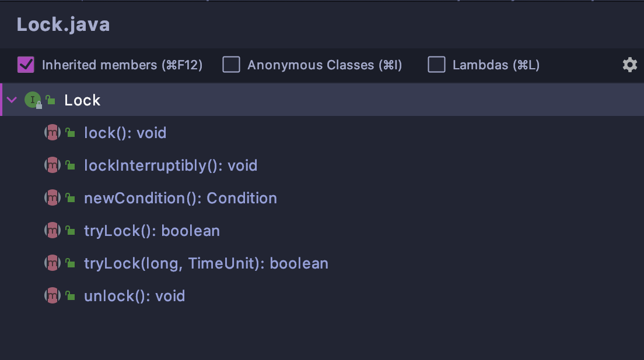The height and width of the screenshot is (360, 644).
Task: Select the Lock interface row
Action: click(x=82, y=100)
